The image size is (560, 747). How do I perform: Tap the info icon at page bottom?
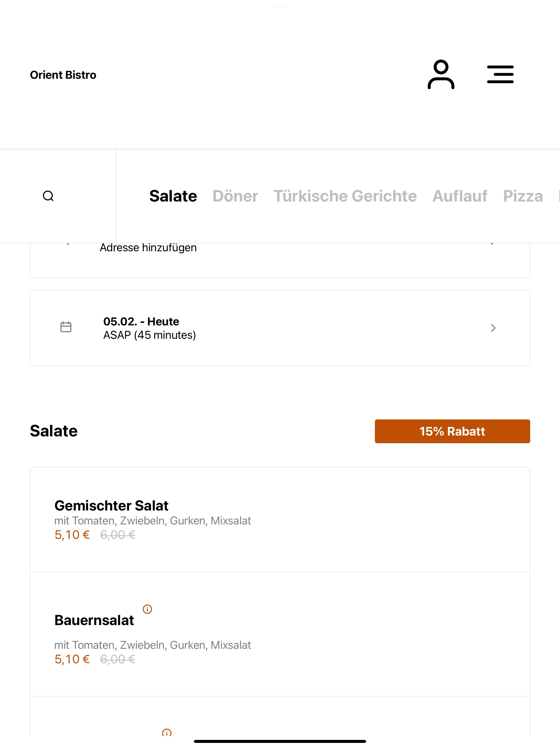[167, 733]
